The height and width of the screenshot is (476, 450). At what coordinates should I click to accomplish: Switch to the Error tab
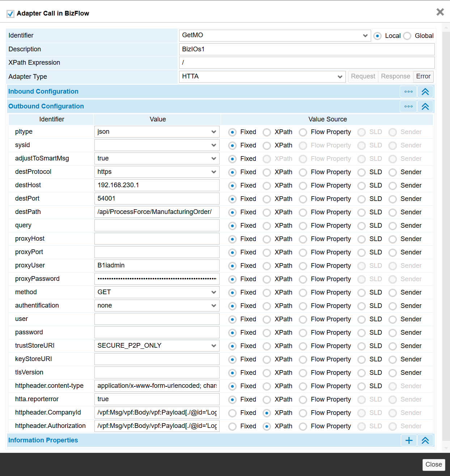pos(423,77)
